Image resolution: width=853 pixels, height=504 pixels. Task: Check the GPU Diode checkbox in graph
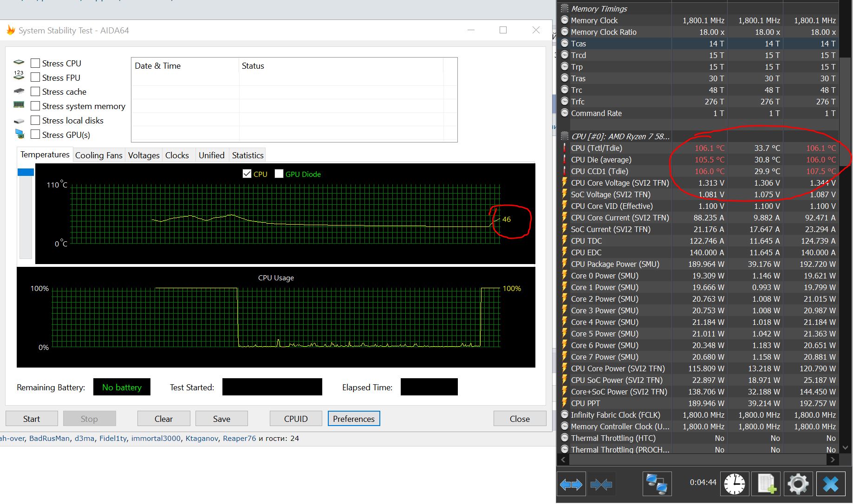(x=279, y=174)
